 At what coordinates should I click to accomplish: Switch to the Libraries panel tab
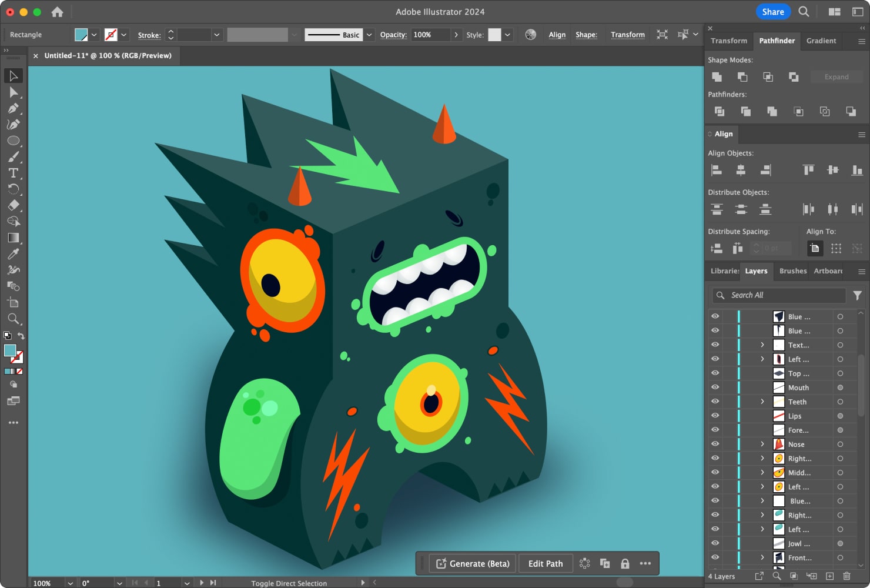(724, 271)
